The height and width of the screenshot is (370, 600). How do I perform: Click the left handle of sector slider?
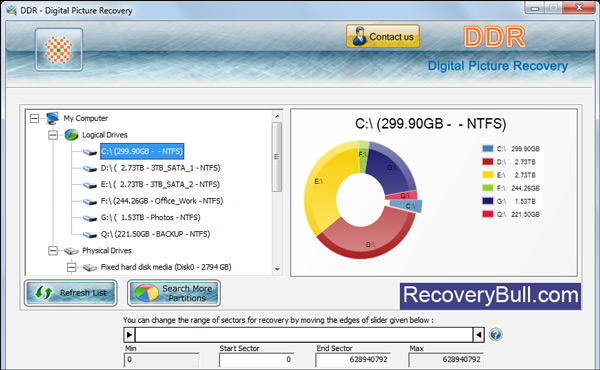point(129,335)
